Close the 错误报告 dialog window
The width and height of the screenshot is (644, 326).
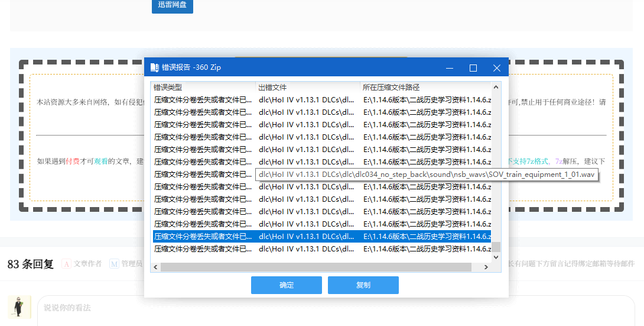click(x=496, y=68)
